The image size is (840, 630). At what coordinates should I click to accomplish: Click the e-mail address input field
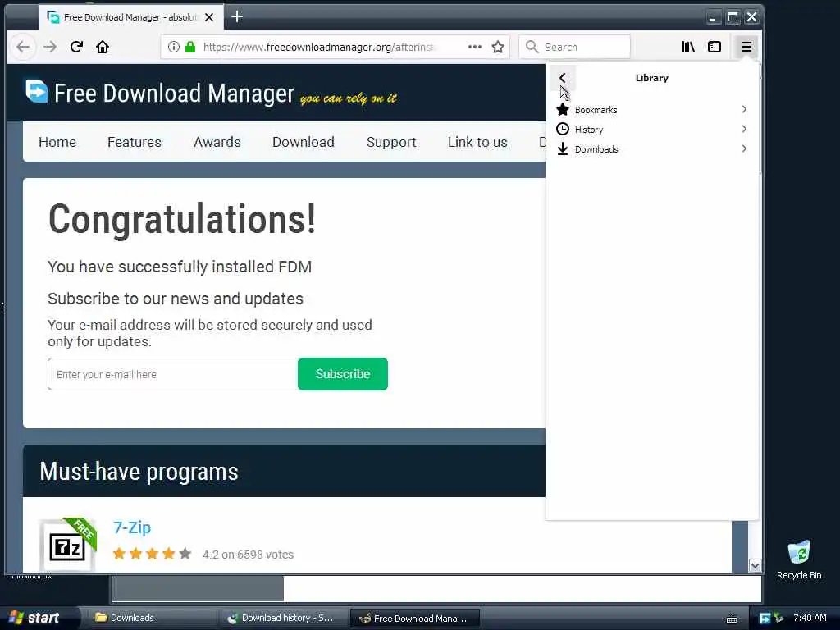[173, 374]
